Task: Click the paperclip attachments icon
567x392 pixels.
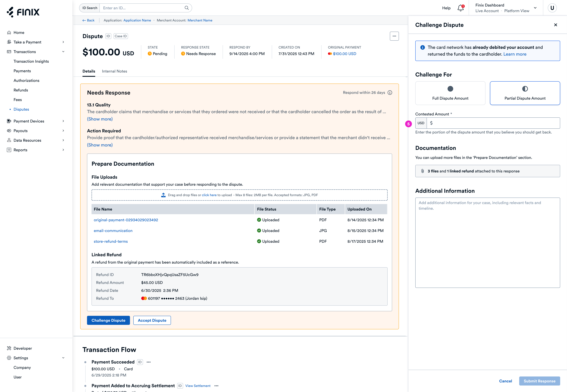Action: pyautogui.click(x=422, y=171)
